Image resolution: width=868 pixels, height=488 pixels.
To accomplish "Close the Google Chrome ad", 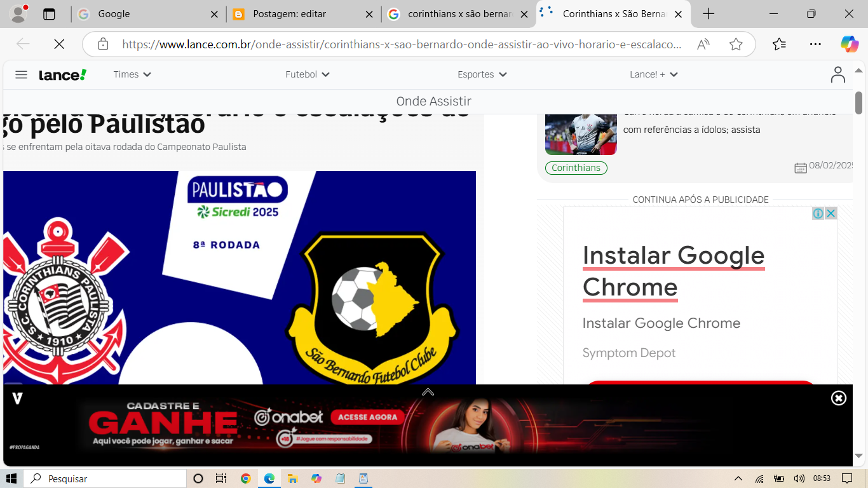I will tap(831, 213).
